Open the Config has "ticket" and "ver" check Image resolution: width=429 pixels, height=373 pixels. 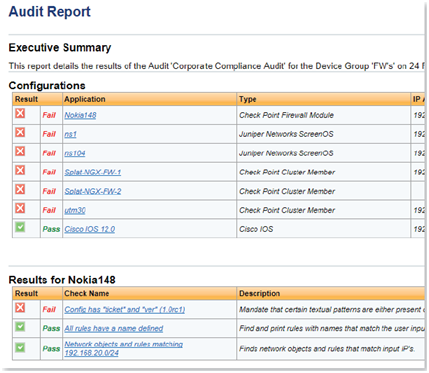click(x=125, y=310)
